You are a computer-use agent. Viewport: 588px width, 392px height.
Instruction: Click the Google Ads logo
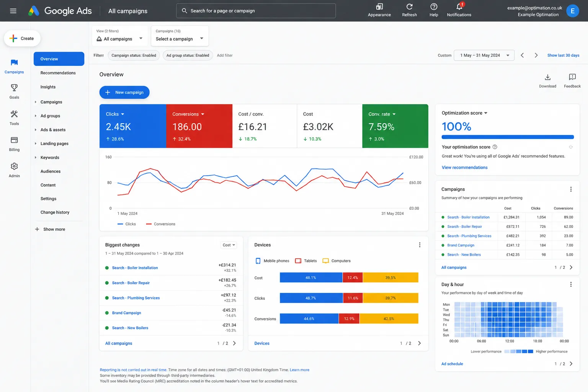(60, 11)
